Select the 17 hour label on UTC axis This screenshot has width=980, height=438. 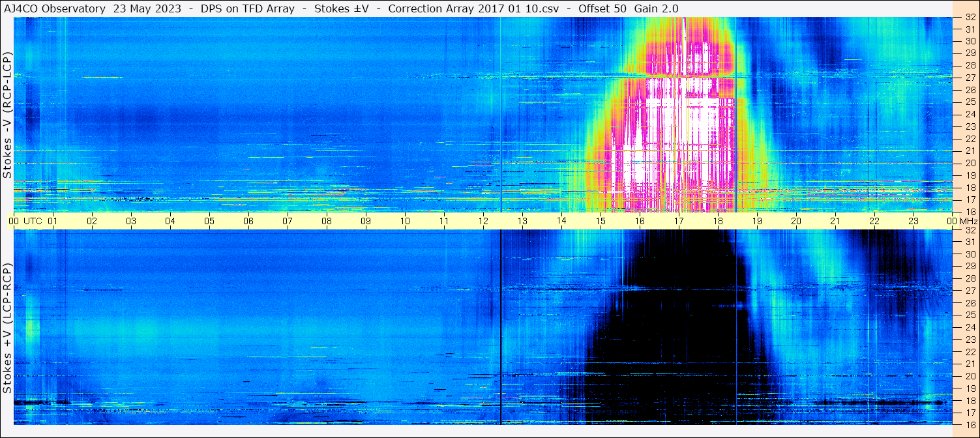pyautogui.click(x=679, y=221)
